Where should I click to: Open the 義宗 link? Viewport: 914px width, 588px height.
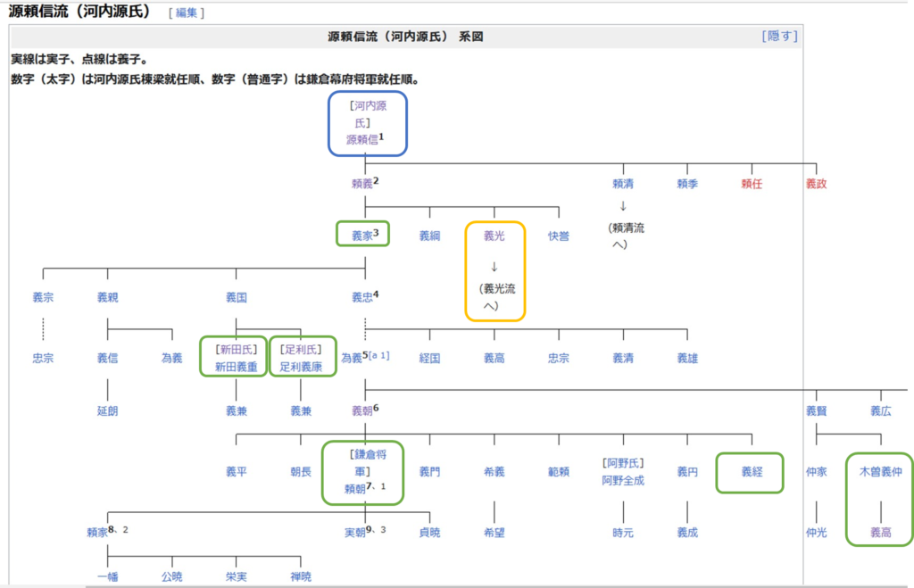[43, 297]
